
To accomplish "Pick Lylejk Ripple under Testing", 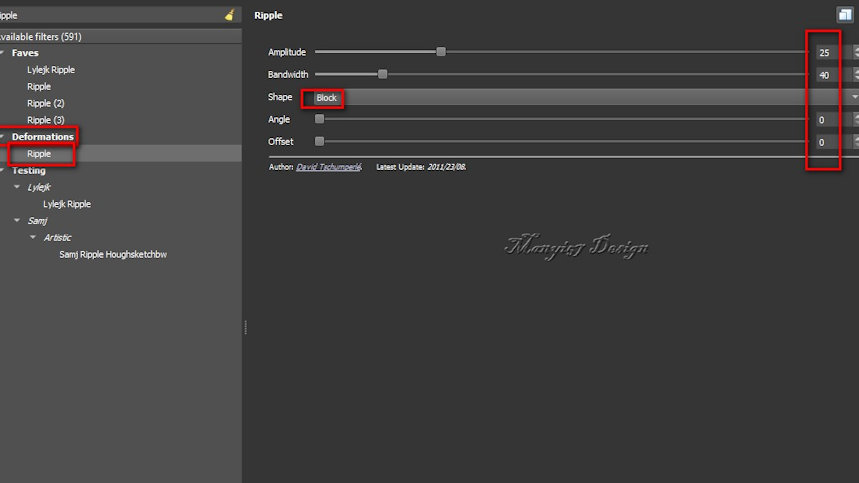I will click(x=67, y=204).
